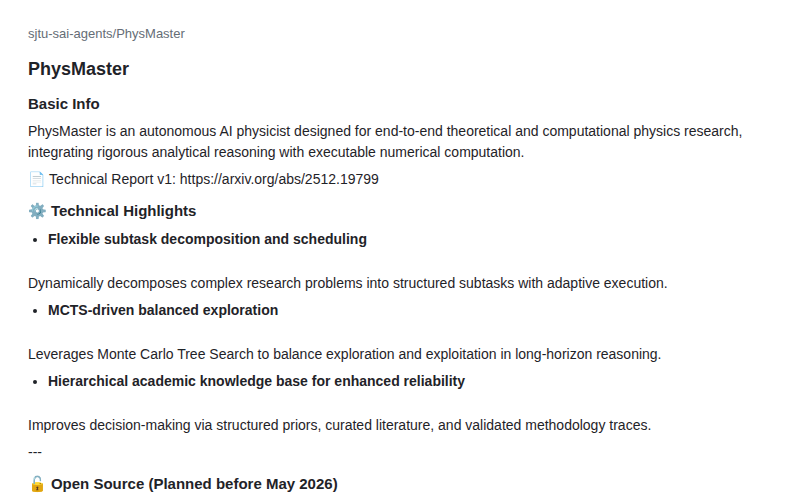Viewport: 800px width, 500px height.
Task: Click the Technical Highlights heading text
Action: [123, 211]
